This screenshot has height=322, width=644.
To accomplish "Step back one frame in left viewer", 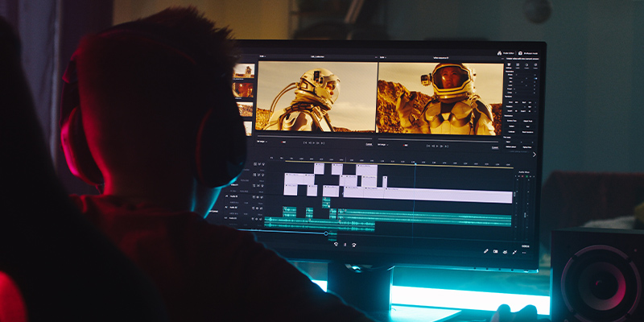I will coord(310,143).
